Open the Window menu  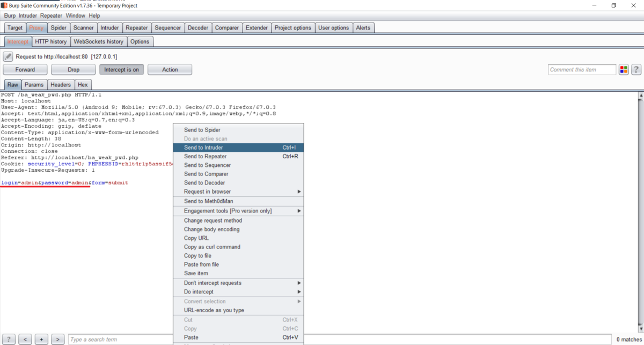coord(75,16)
